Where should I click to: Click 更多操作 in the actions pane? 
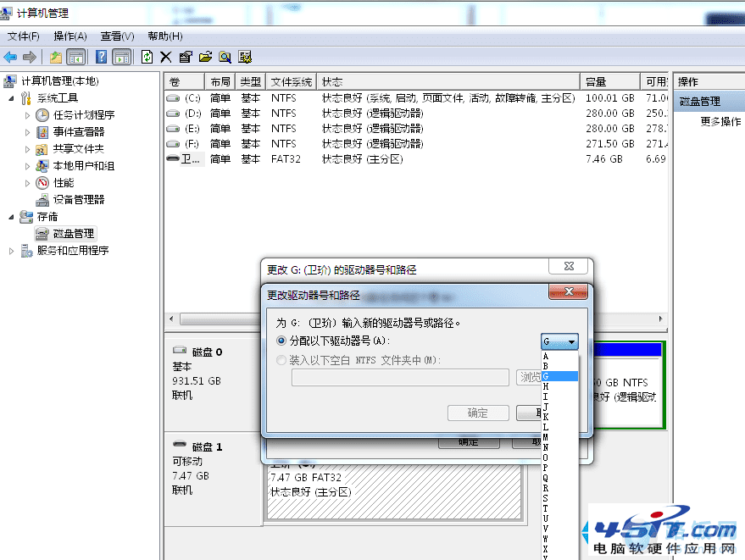[720, 122]
